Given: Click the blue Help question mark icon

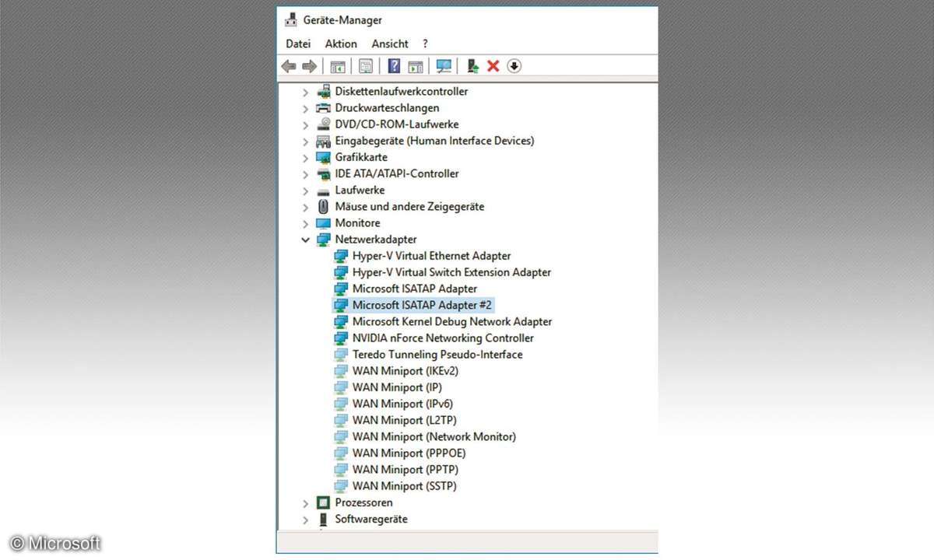Looking at the screenshot, I should [x=395, y=66].
